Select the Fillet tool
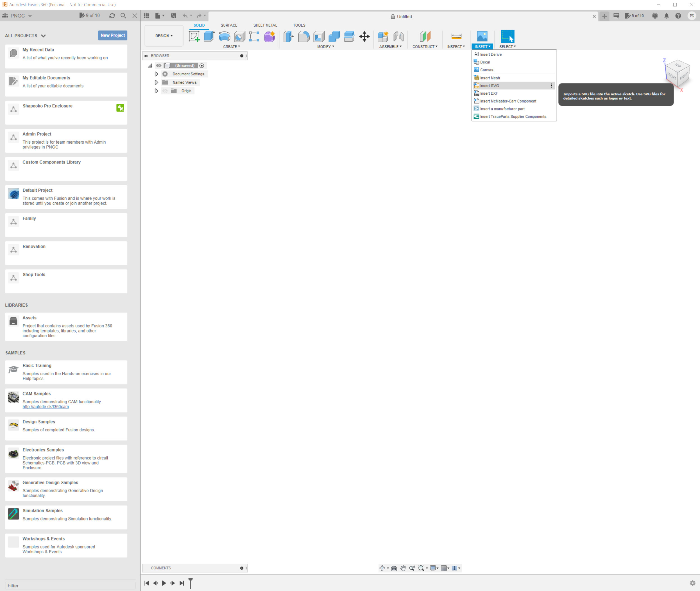The width and height of the screenshot is (700, 591). (x=304, y=36)
